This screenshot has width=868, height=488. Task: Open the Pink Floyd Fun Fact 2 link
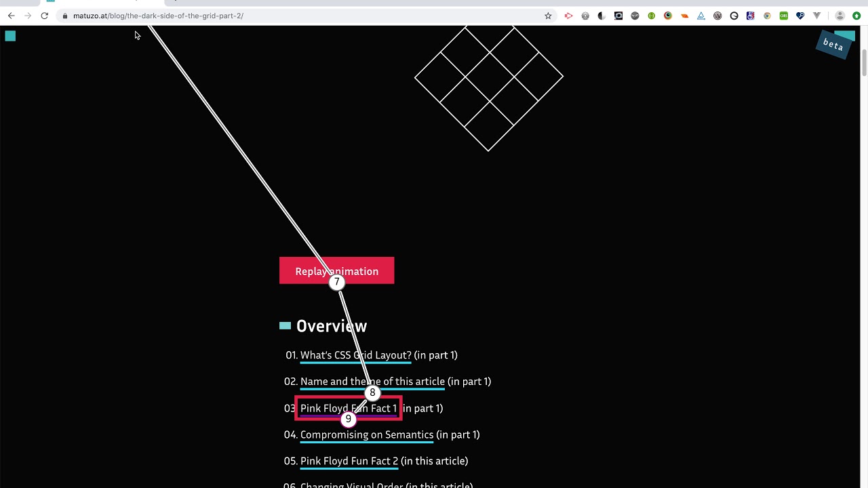click(349, 461)
